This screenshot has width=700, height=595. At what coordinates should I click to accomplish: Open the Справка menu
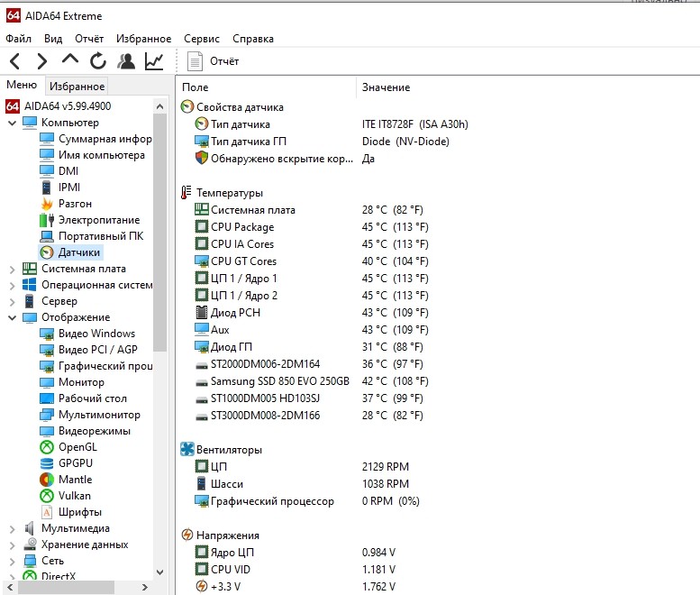[253, 39]
